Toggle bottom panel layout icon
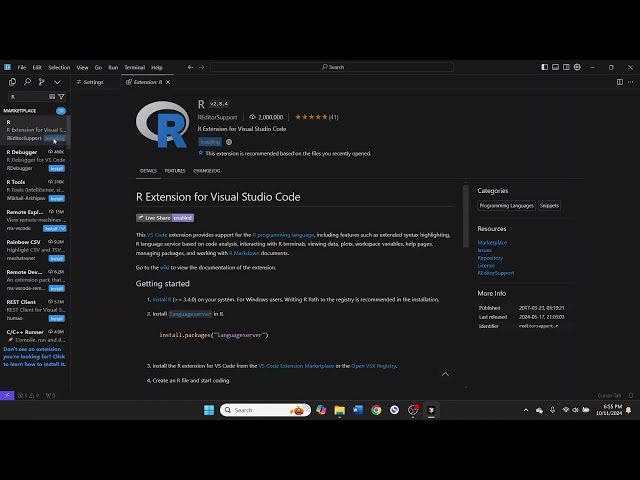 (x=556, y=67)
